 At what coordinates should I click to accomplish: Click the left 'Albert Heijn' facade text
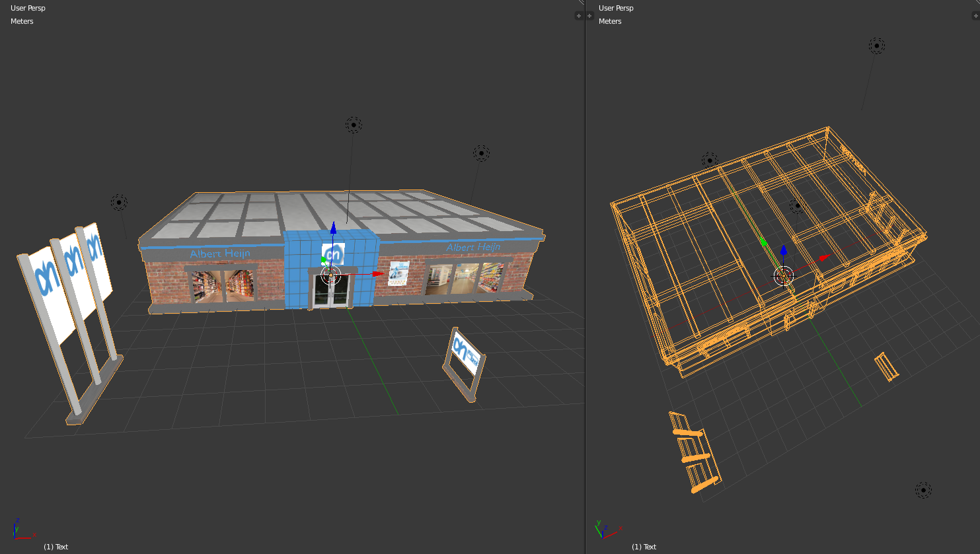click(x=219, y=254)
